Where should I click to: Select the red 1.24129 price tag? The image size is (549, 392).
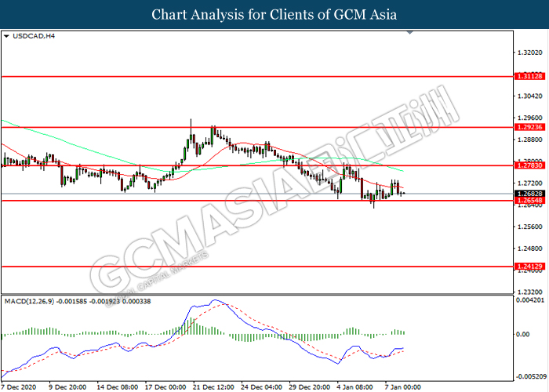tap(528, 267)
